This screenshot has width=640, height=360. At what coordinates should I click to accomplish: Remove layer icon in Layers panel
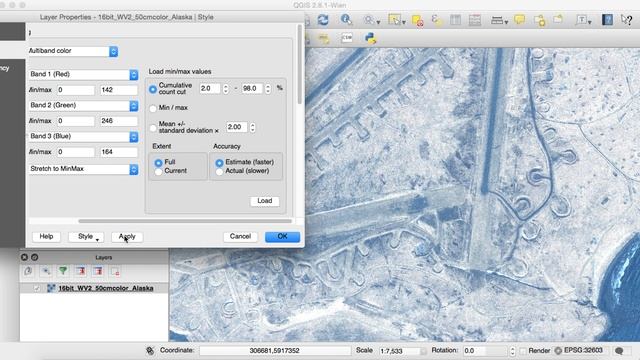tap(115, 271)
